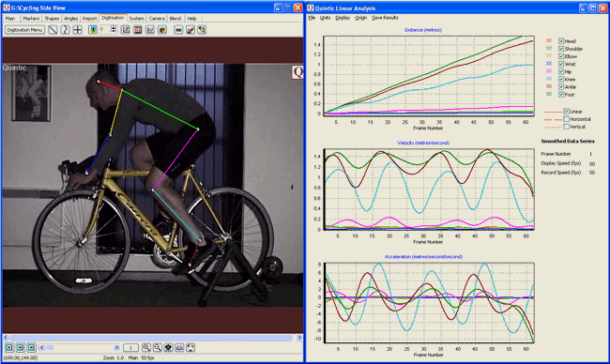Select the curved line drawing tool
The width and height of the screenshot is (610, 364).
65,30
